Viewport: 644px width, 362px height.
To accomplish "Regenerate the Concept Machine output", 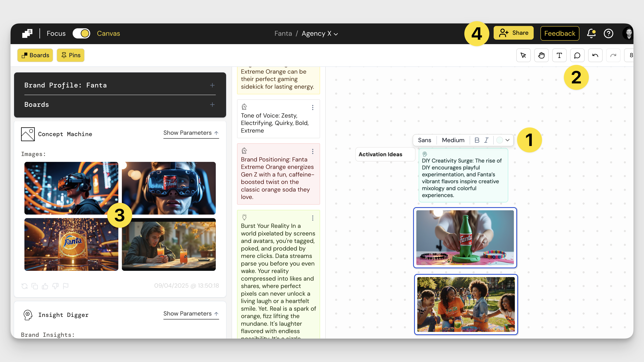I will (x=24, y=286).
